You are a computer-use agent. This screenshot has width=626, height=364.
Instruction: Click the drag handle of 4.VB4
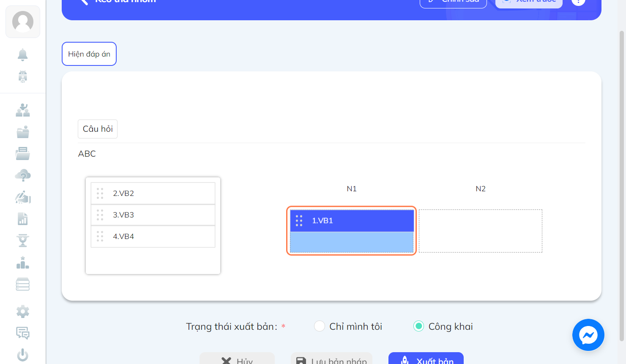tap(100, 236)
